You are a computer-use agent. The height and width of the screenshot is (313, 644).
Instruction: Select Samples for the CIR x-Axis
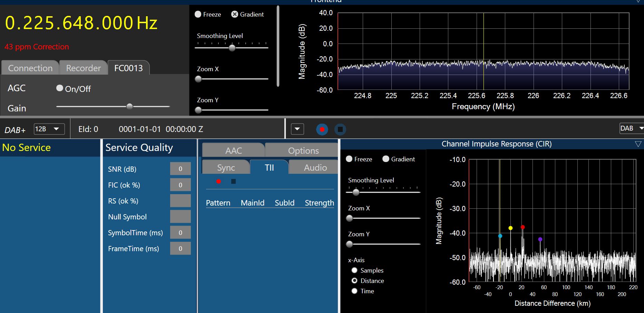point(354,270)
